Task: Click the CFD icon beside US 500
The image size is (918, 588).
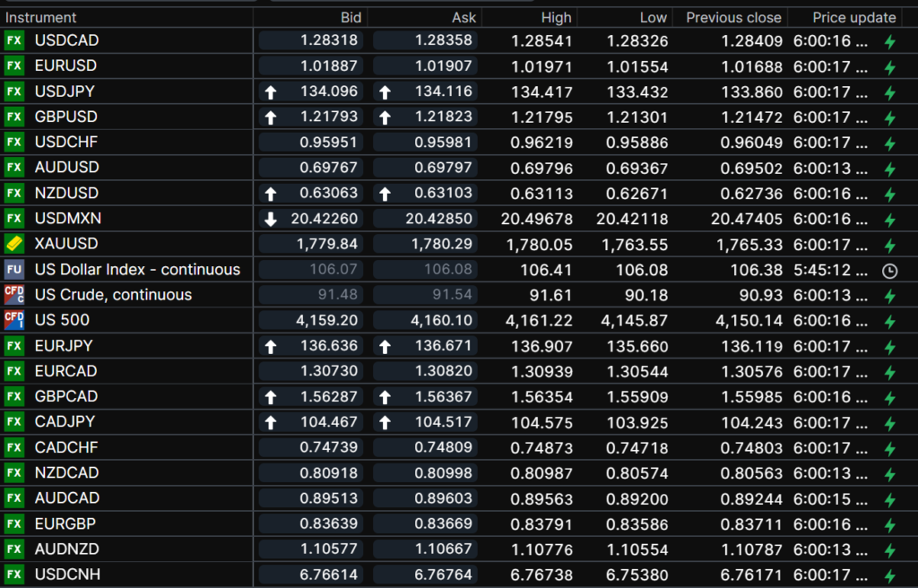Action: click(13, 320)
